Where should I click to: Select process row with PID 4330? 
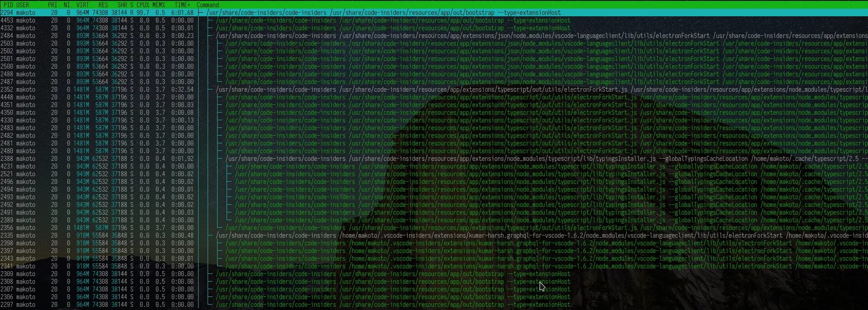tap(434, 120)
